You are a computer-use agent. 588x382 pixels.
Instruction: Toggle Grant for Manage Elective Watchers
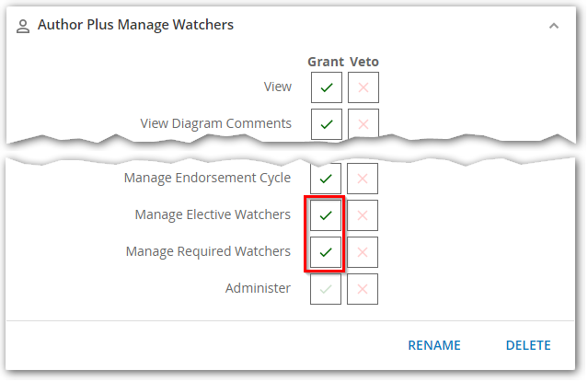pos(326,215)
